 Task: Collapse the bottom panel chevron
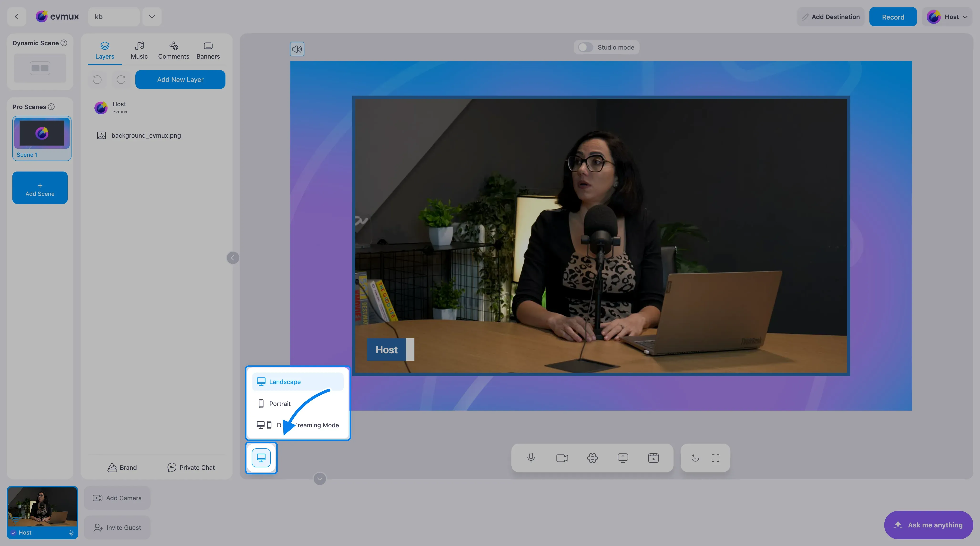coord(320,479)
